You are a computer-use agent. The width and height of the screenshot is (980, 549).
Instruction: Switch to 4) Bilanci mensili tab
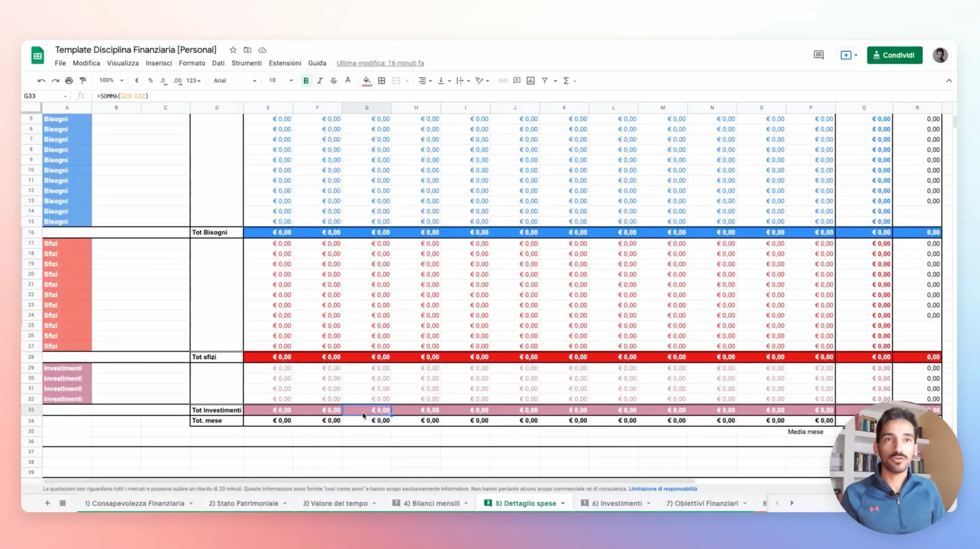click(430, 503)
